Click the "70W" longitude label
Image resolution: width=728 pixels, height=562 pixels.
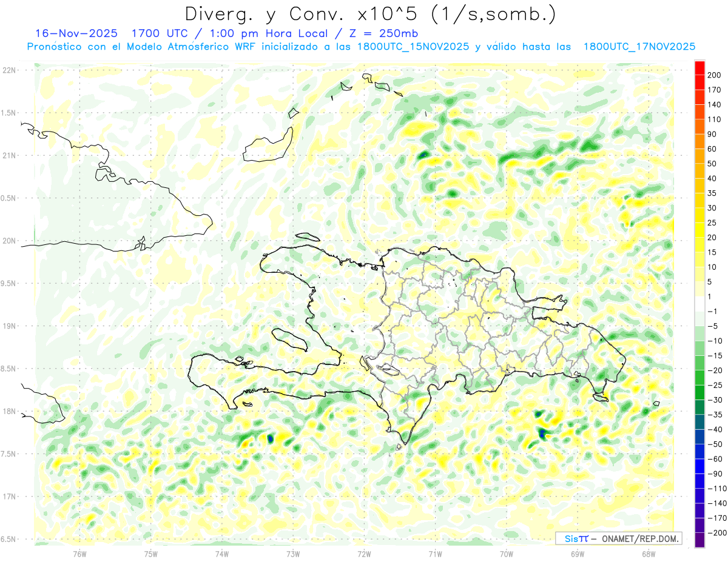click(507, 554)
